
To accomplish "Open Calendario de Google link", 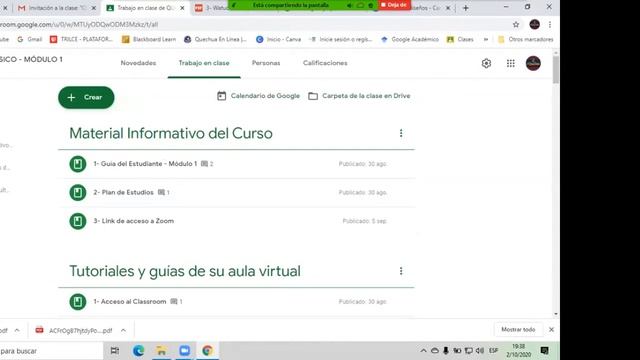I will coord(258,96).
